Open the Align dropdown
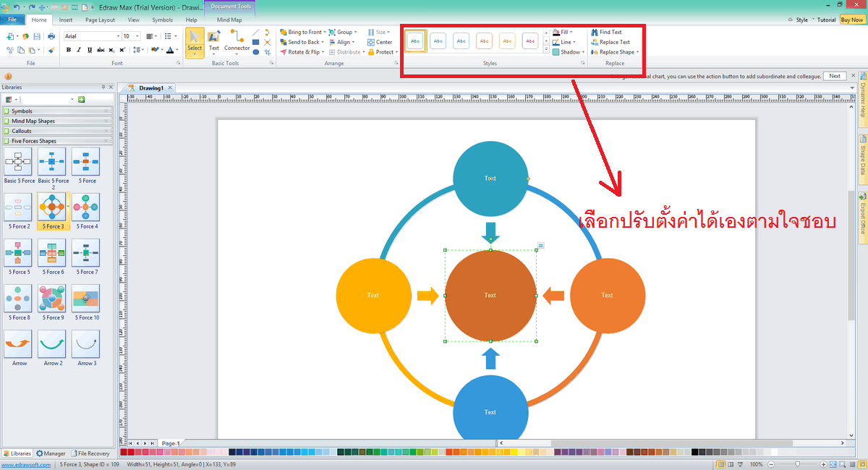The width and height of the screenshot is (868, 470). tap(341, 42)
